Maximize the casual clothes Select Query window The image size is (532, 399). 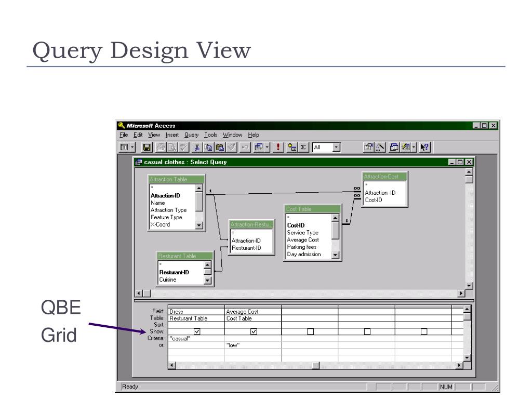[460, 162]
